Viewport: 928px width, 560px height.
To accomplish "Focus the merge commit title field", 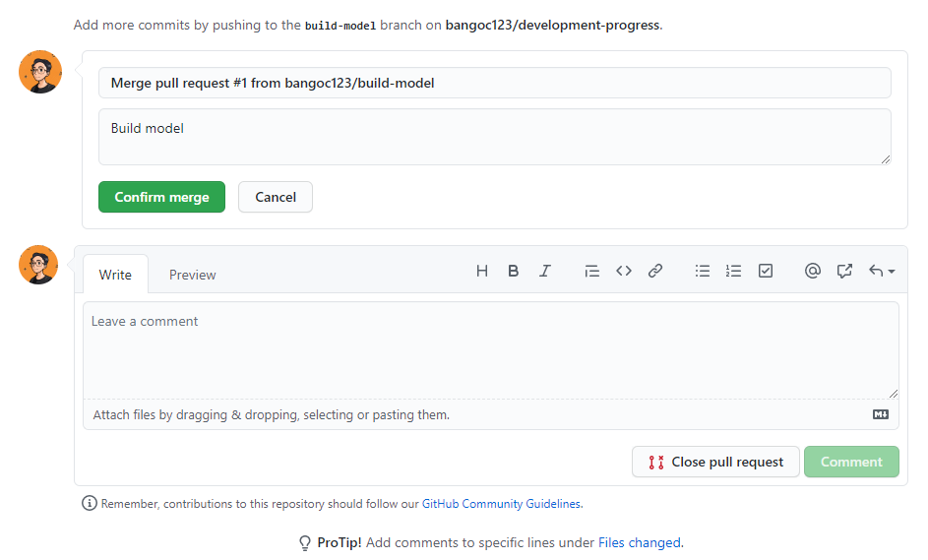I will click(x=495, y=83).
